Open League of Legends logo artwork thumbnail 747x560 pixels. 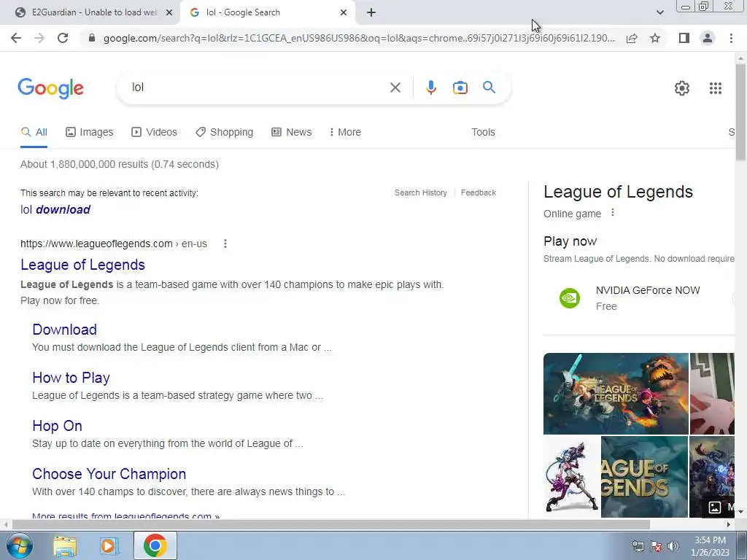[x=616, y=394]
